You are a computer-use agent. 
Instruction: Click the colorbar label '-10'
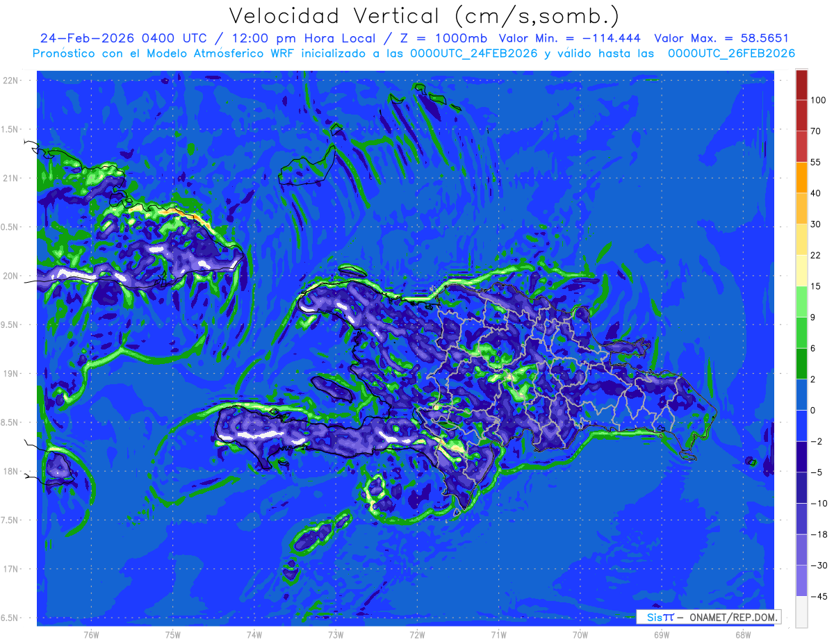tap(818, 503)
